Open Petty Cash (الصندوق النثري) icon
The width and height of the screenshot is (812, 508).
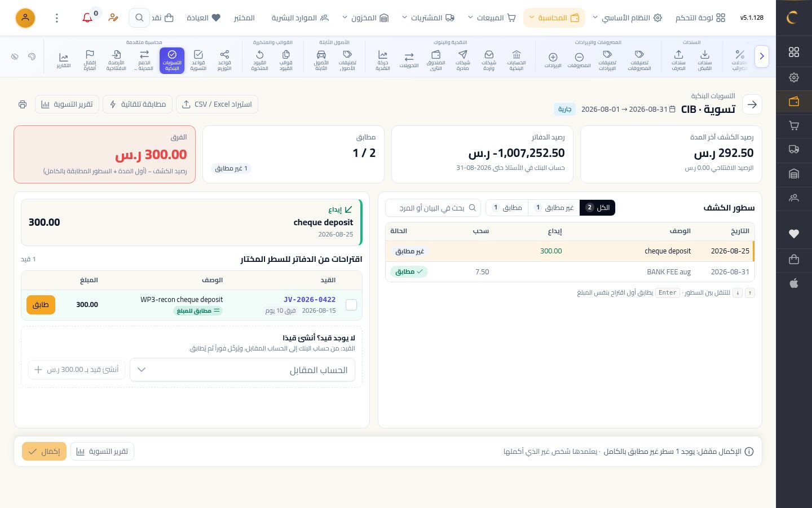436,60
